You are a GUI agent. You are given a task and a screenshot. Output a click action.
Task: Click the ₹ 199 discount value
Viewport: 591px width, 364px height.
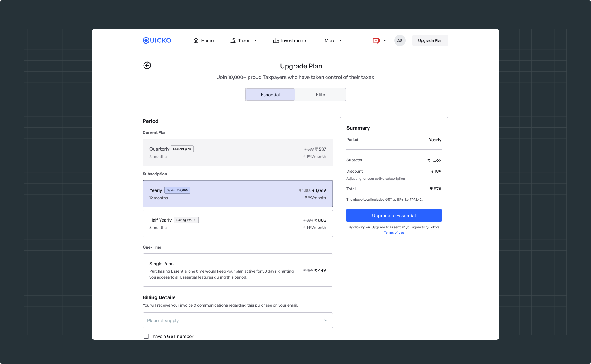(436, 171)
